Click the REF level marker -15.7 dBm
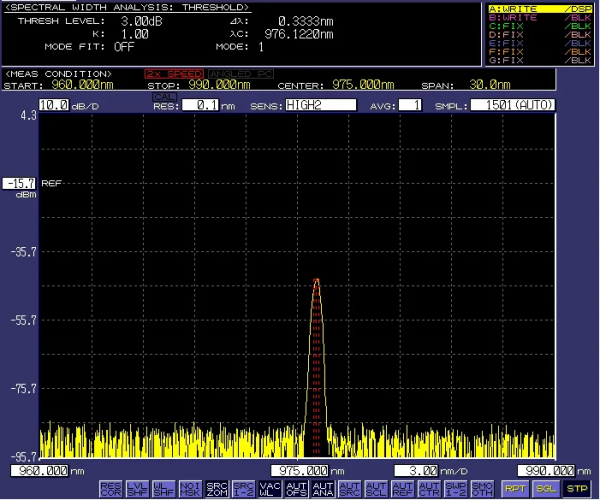 20,183
